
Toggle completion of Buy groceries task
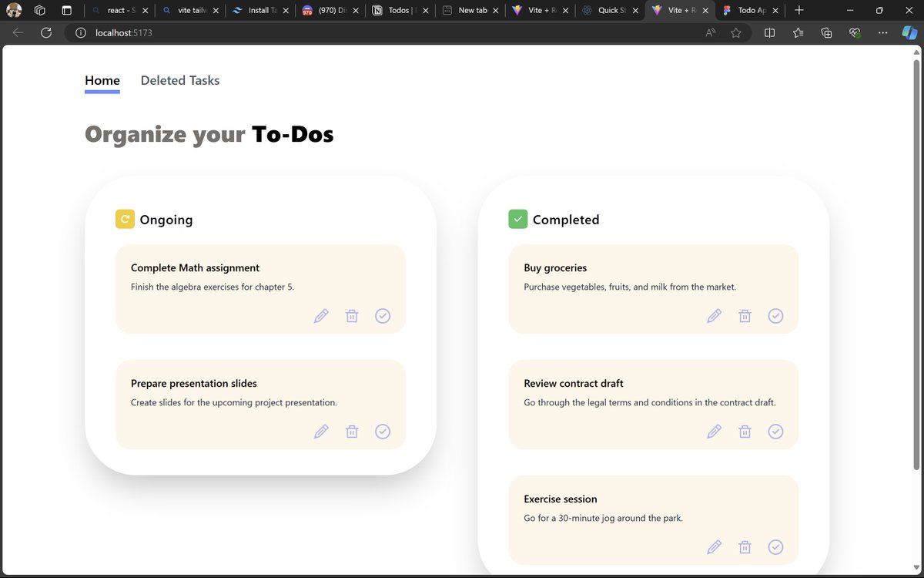[775, 316]
